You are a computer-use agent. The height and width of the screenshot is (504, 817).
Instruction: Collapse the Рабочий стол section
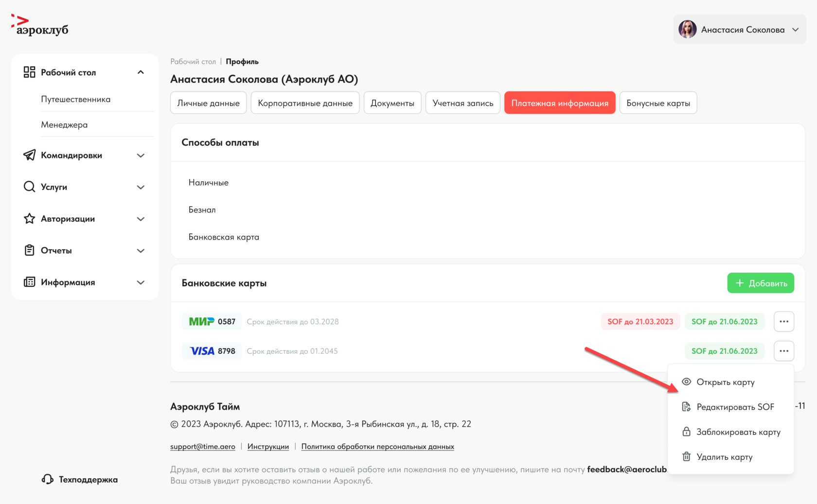click(141, 72)
